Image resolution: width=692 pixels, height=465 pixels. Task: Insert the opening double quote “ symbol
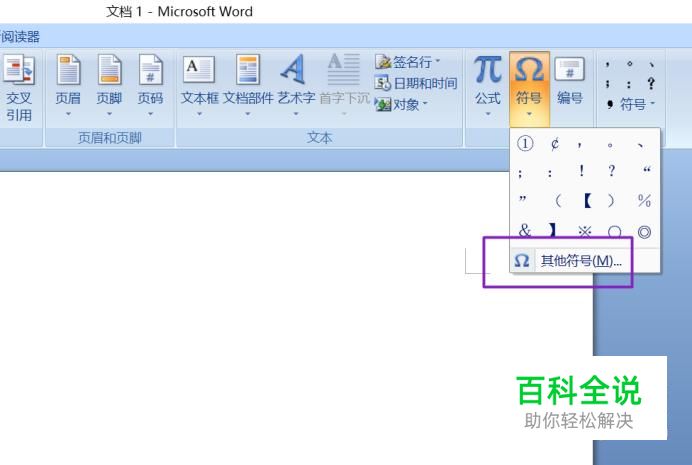647,169
